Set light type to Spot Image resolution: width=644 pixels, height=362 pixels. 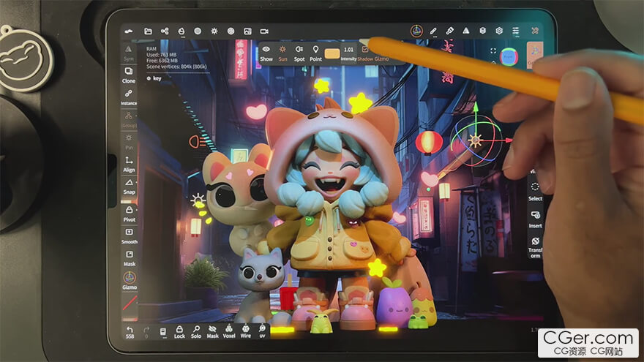tap(299, 53)
